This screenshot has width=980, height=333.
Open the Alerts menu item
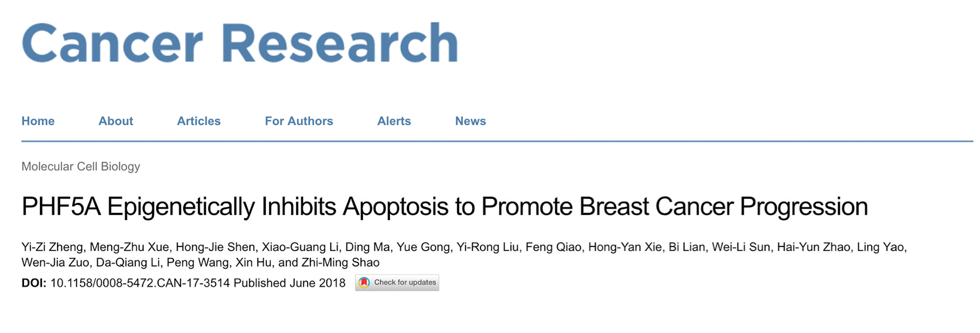[394, 121]
